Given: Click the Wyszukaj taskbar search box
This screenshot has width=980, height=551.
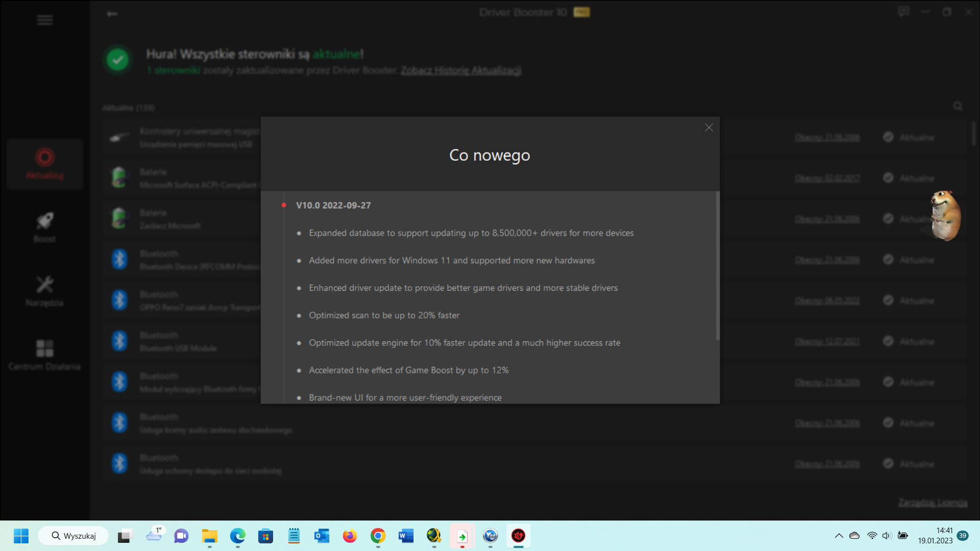Looking at the screenshot, I should 73,536.
